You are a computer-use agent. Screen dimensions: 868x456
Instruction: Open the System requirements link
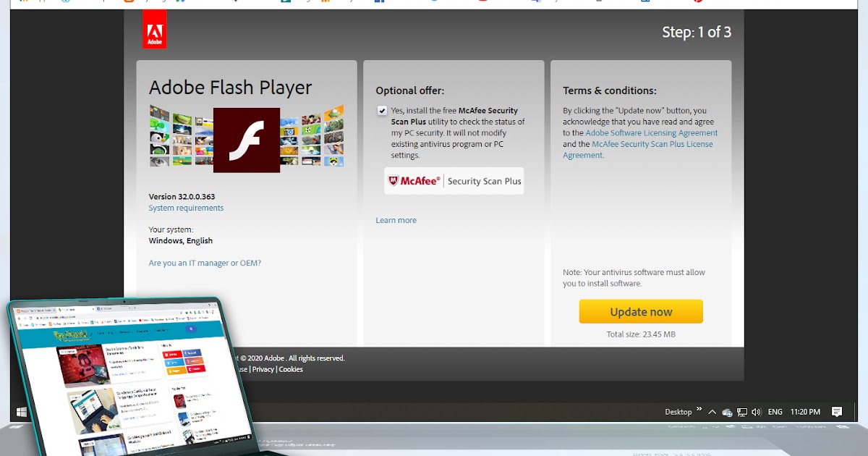point(186,208)
